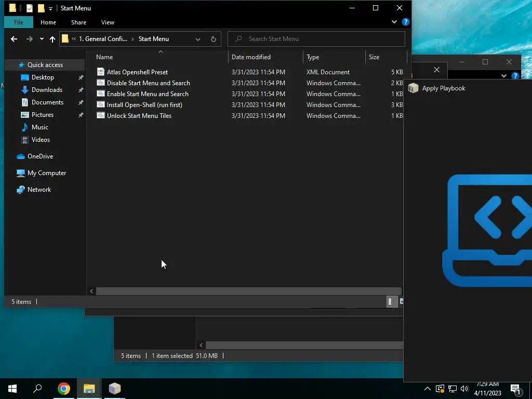Launch Google Chrome from the taskbar
532x399 pixels.
[x=64, y=389]
